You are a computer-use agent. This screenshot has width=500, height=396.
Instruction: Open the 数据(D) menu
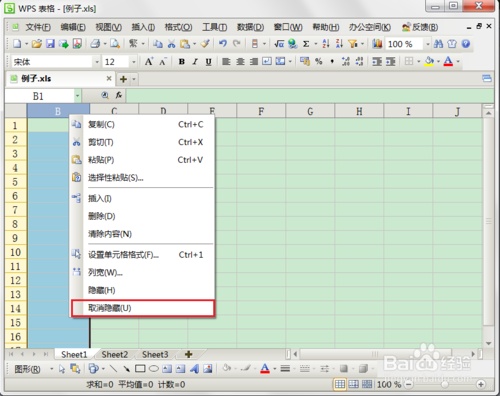tap(250, 27)
